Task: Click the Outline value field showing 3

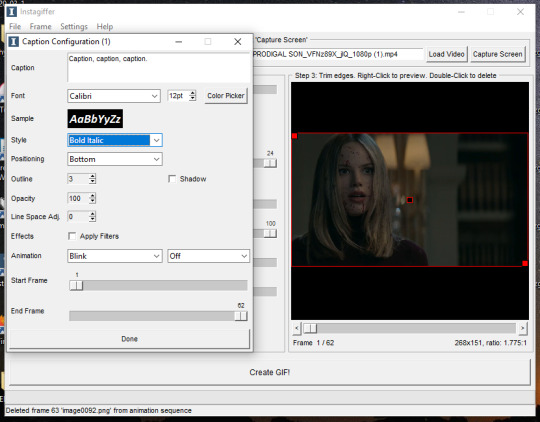Action: click(78, 179)
